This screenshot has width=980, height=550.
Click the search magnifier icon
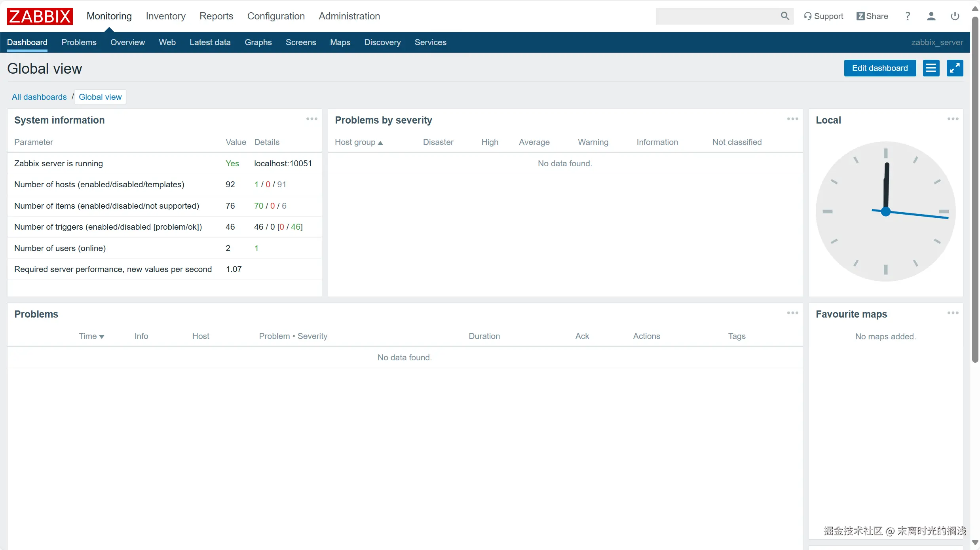click(784, 16)
